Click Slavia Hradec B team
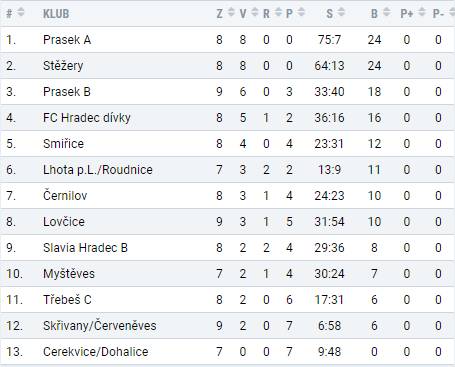 point(85,248)
